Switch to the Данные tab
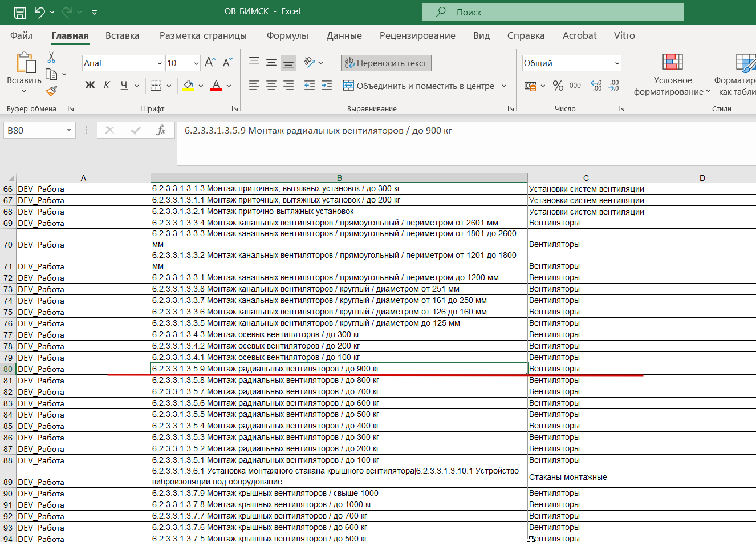The width and height of the screenshot is (756, 542). 344,35
